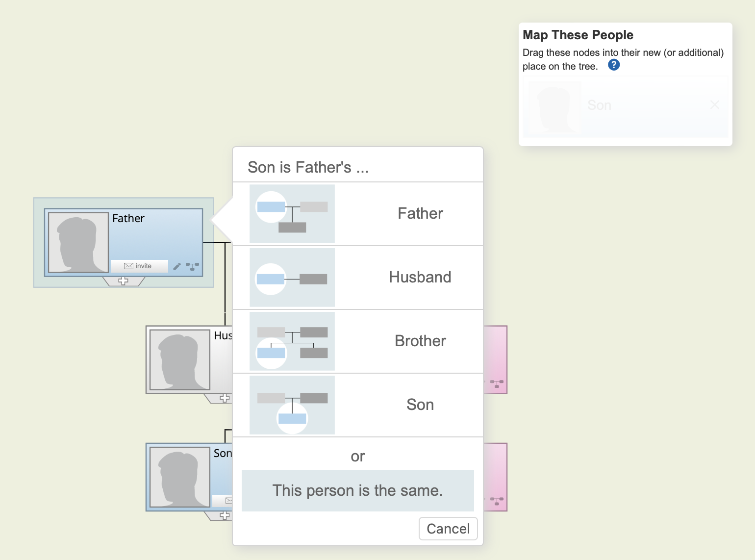Click the blue help question mark icon
The height and width of the screenshot is (560, 755).
tap(613, 65)
